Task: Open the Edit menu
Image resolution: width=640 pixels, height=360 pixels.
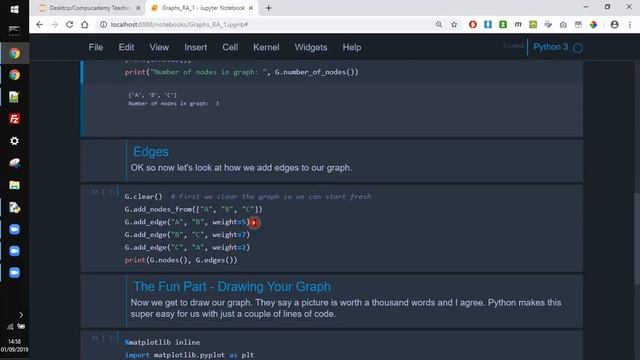Action: (x=126, y=47)
